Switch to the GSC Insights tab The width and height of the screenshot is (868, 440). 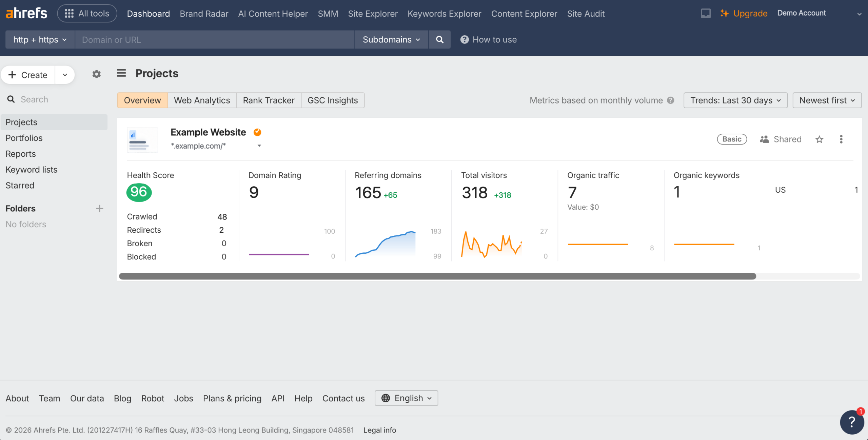pos(333,100)
